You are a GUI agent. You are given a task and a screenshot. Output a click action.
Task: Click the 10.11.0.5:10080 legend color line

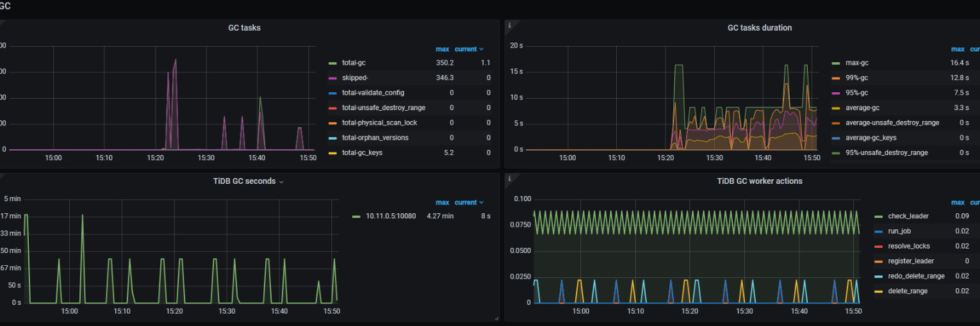coord(356,216)
